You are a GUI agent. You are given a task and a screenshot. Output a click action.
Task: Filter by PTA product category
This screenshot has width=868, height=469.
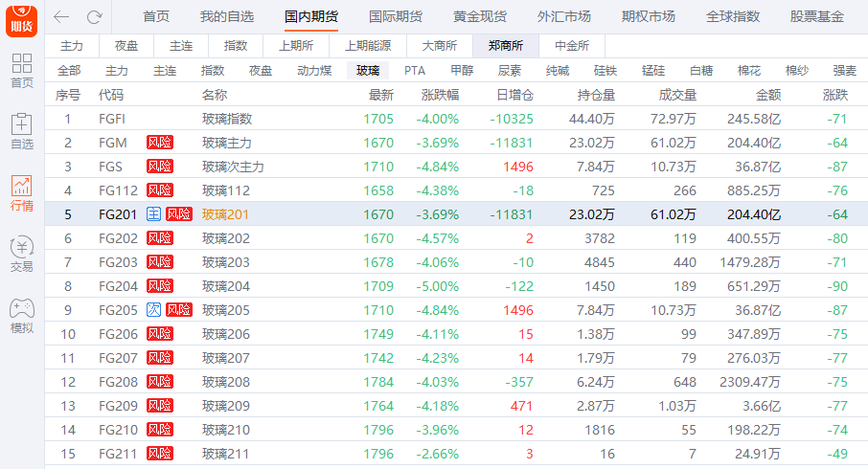coord(415,71)
